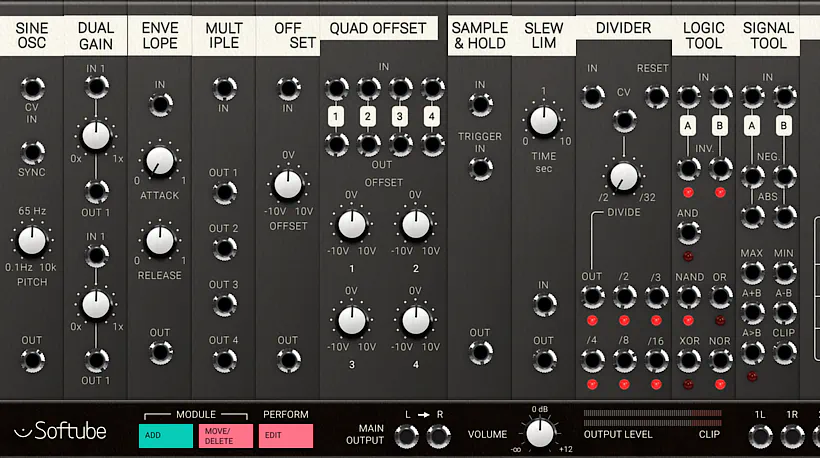The width and height of the screenshot is (820, 458).
Task: Click the Offset module OFFSET knob
Action: point(288,184)
